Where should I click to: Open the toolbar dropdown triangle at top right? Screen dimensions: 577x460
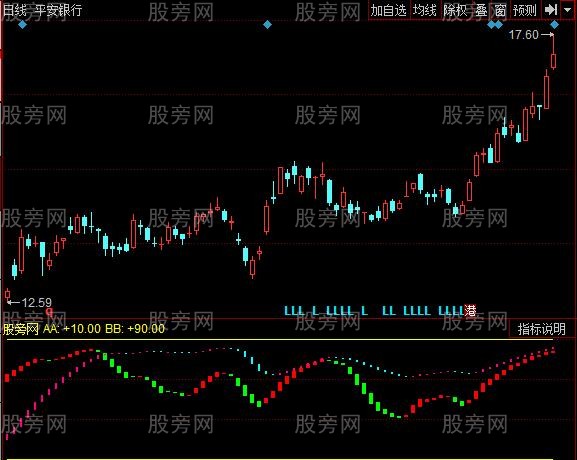[x=567, y=10]
